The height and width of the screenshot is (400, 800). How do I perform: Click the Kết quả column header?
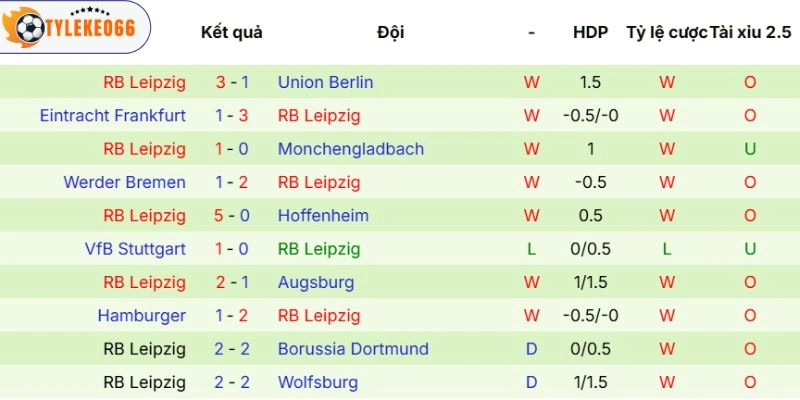(x=231, y=32)
